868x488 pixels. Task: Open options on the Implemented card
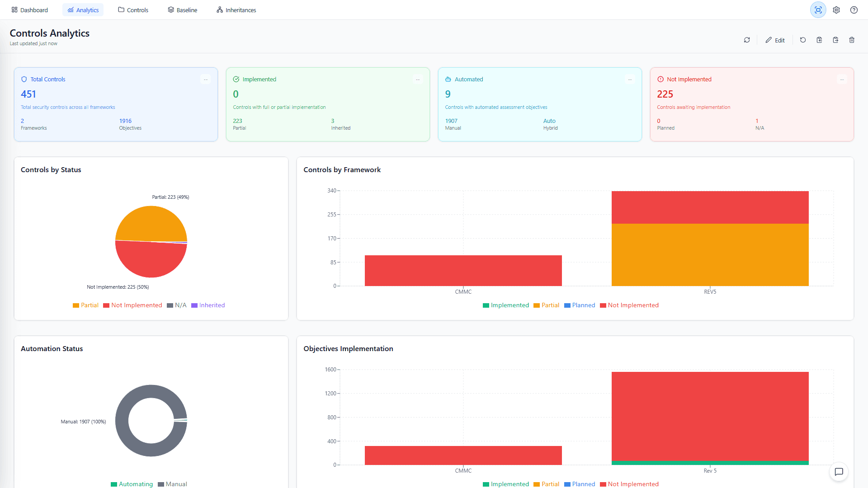(418, 79)
